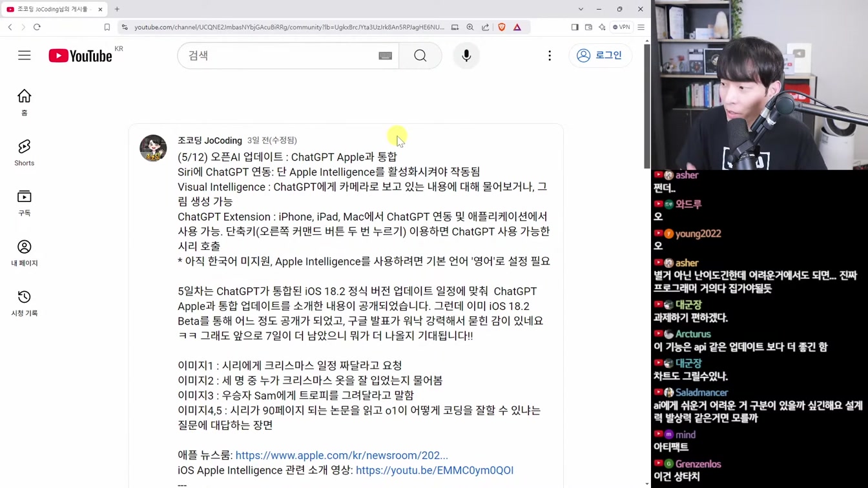This screenshot has height=488, width=868.
Task: Open the tab search dropdown arrow
Action: pos(581,9)
